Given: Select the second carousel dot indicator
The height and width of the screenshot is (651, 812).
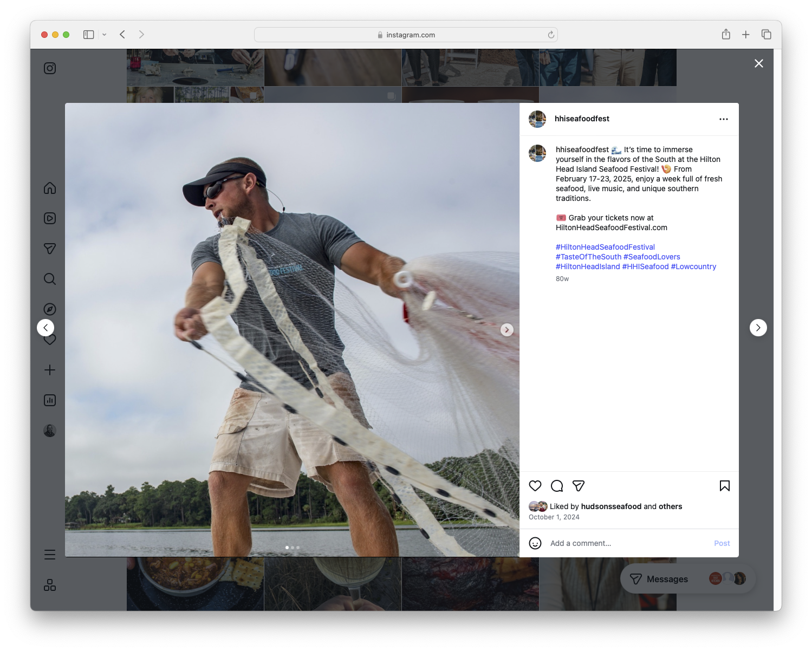Looking at the screenshot, I should click(x=293, y=548).
